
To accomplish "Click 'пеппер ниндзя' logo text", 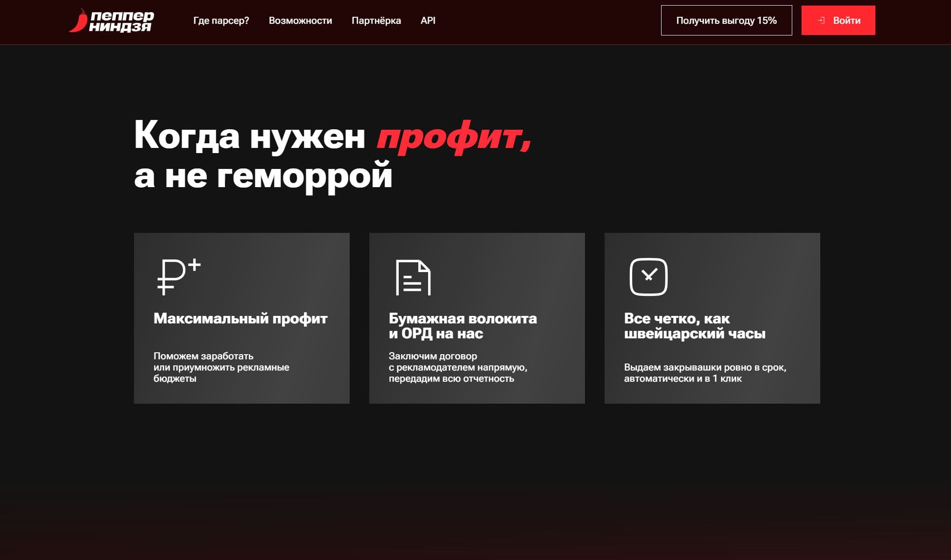I will [x=121, y=21].
